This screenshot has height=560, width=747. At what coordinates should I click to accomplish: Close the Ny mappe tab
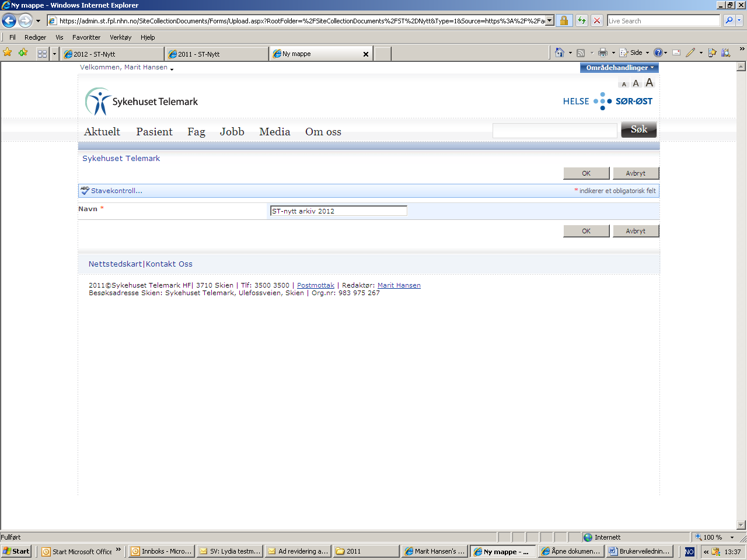click(366, 54)
